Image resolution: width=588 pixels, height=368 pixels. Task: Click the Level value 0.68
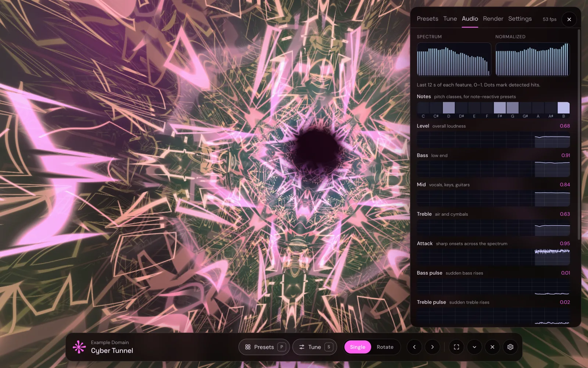pyautogui.click(x=565, y=126)
